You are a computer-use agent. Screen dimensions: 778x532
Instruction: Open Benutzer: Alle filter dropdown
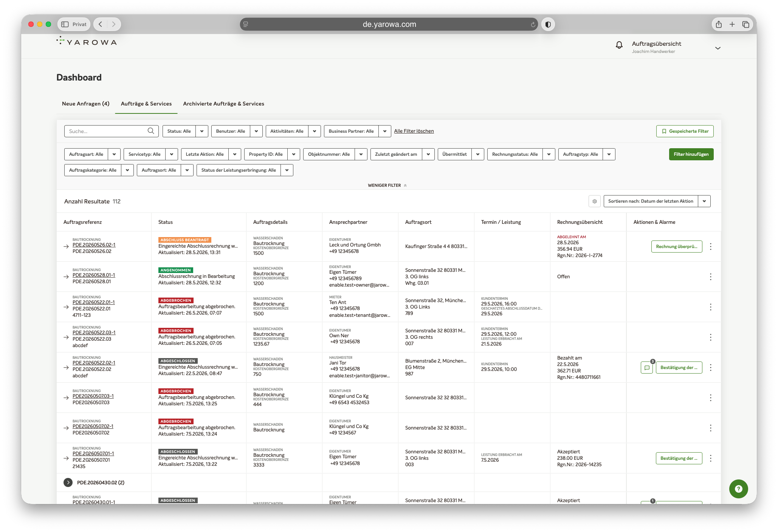pyautogui.click(x=237, y=131)
